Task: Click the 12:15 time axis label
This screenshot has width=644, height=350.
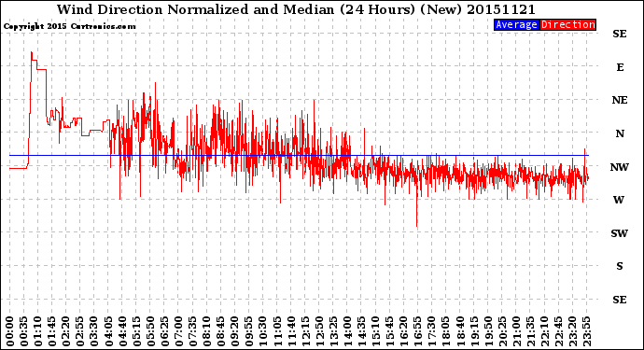Action: click(306, 331)
